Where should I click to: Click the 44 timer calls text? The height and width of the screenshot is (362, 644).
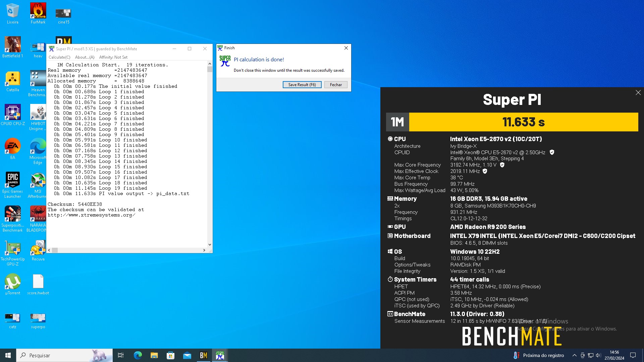pyautogui.click(x=470, y=280)
